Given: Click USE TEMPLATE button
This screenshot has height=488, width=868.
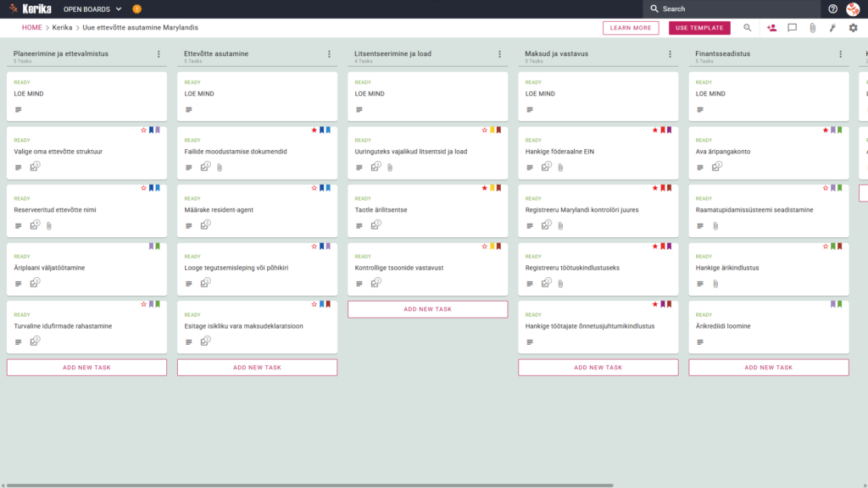Looking at the screenshot, I should click(699, 28).
